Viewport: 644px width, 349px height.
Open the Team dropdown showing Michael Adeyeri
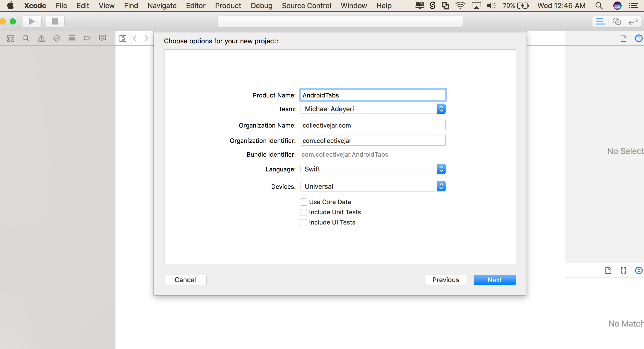(442, 109)
